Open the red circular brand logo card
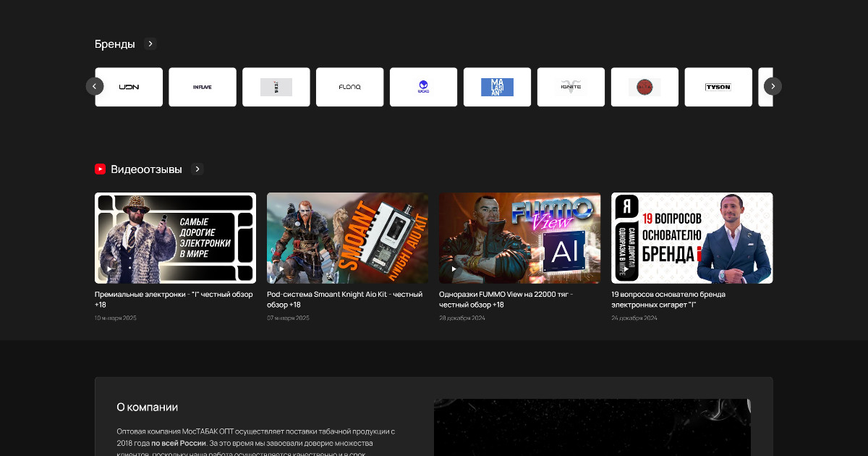868x456 pixels. 645,87
